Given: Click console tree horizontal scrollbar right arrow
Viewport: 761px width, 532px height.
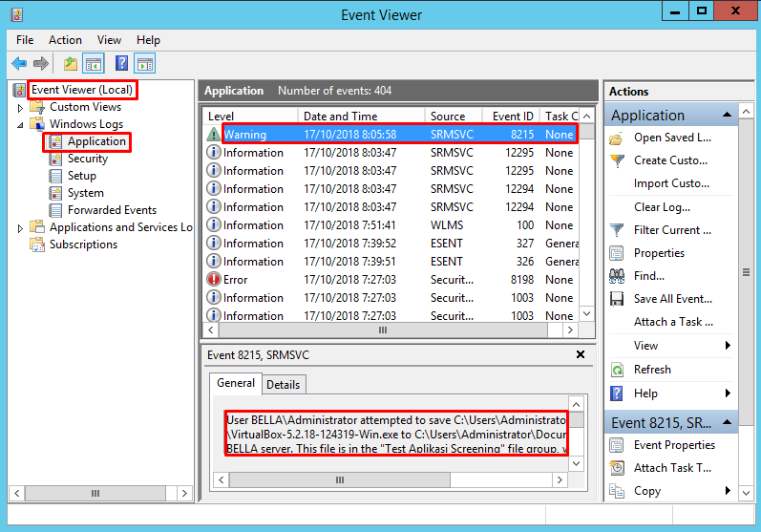Looking at the screenshot, I should tap(184, 493).
